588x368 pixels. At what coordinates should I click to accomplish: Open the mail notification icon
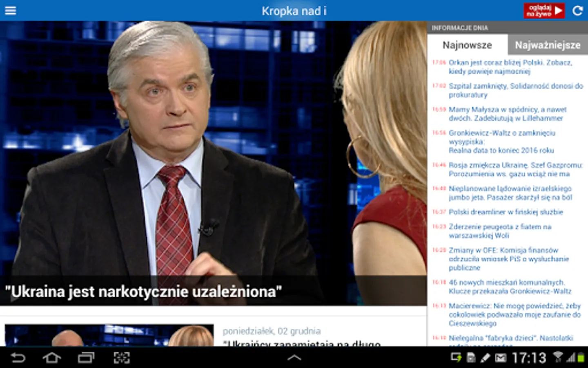(500, 358)
